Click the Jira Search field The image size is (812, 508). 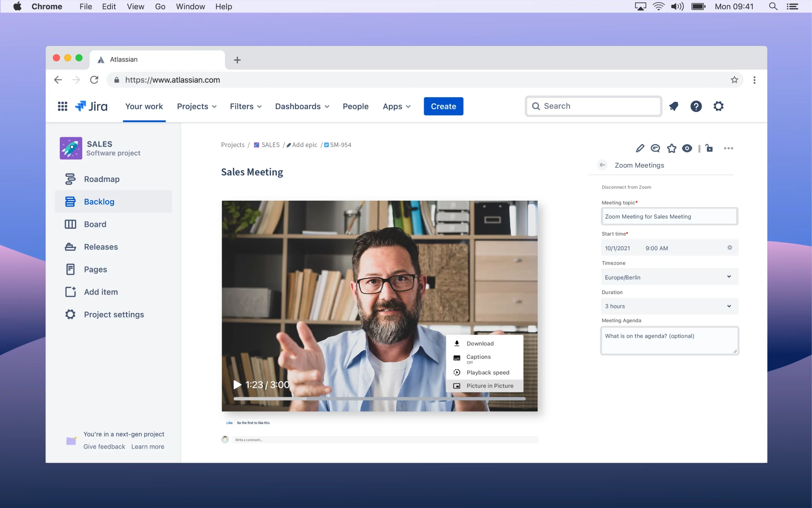click(593, 106)
